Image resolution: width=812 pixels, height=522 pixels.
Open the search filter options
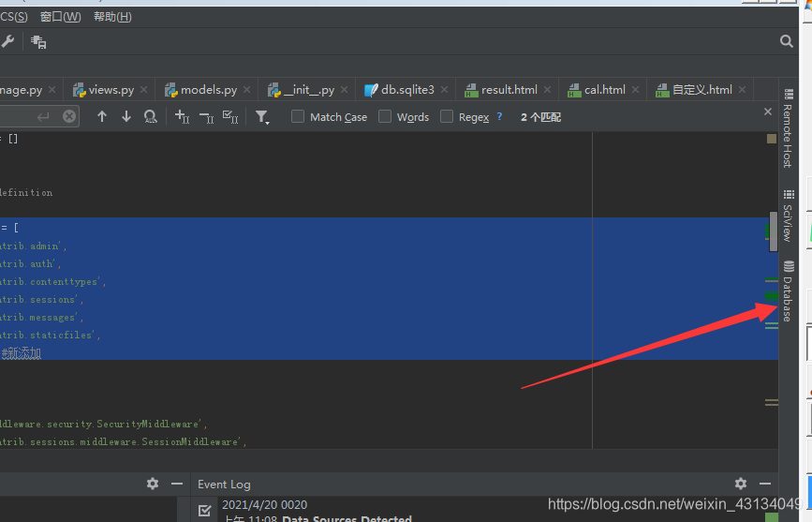pos(262,117)
